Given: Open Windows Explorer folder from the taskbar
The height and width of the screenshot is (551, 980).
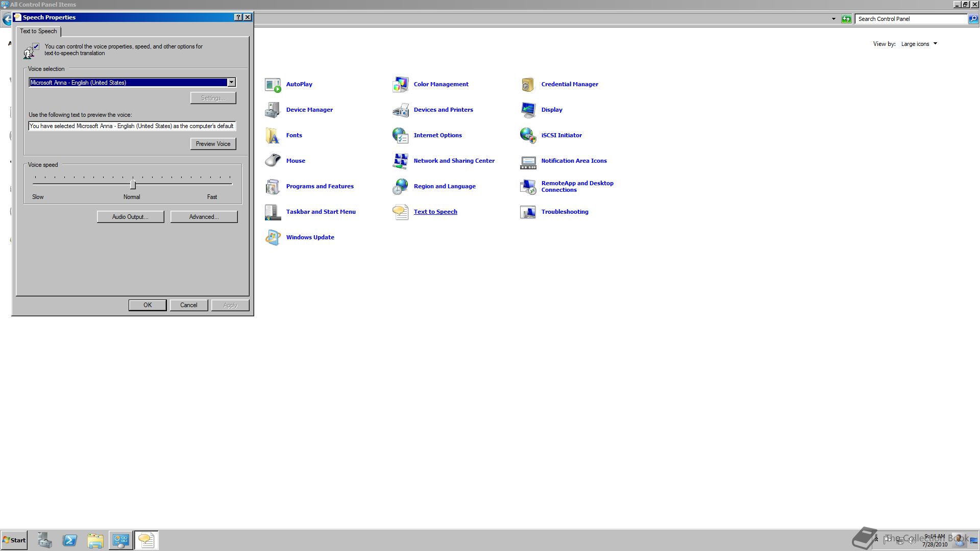Looking at the screenshot, I should [x=95, y=540].
